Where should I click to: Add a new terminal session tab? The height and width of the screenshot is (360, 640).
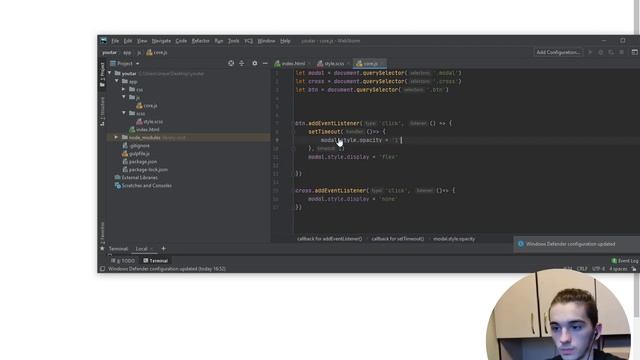(164, 248)
